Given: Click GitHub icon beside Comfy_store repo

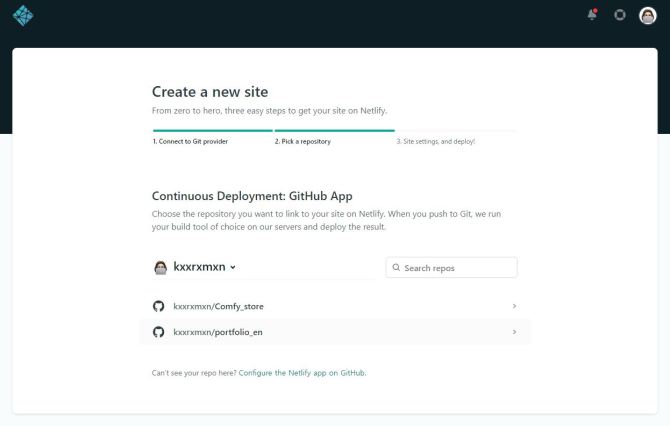Looking at the screenshot, I should click(159, 306).
